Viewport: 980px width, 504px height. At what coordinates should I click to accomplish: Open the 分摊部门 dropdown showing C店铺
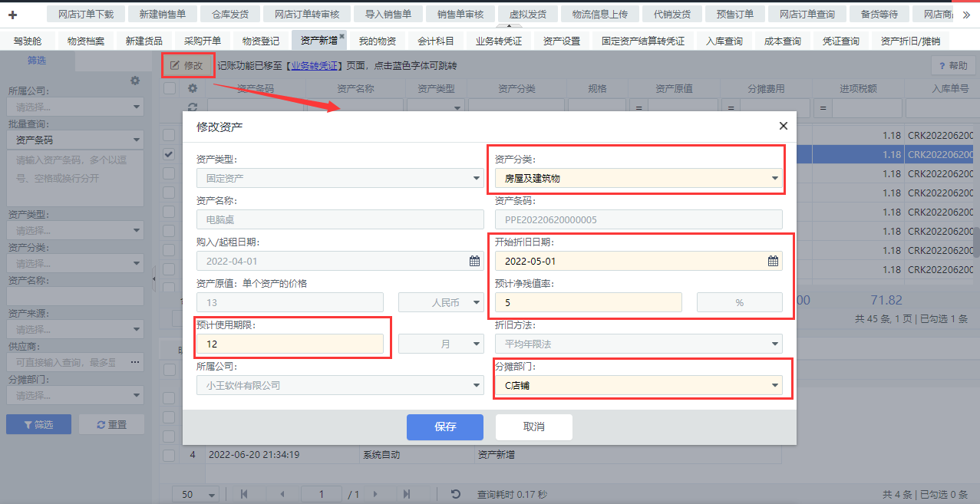pos(774,386)
